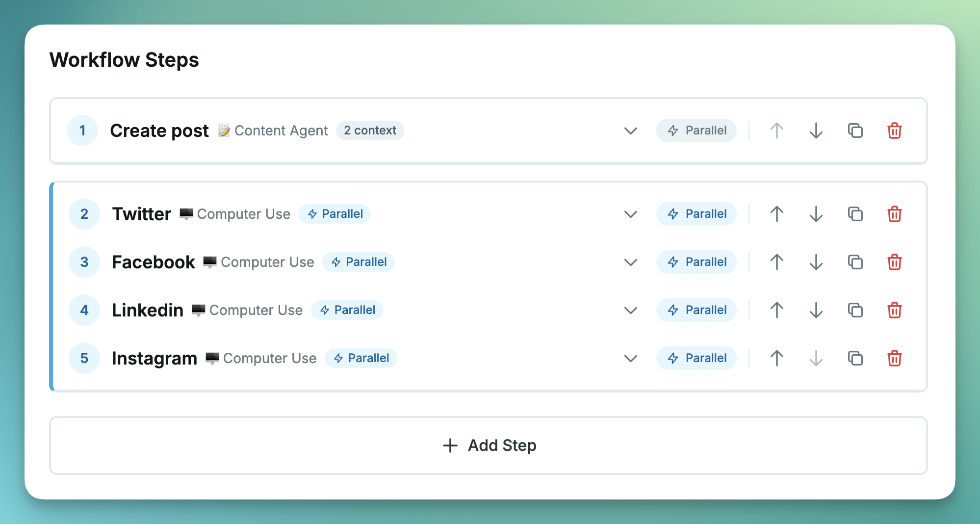Click the blue highlight bar beside parallel steps
This screenshot has height=524, width=980.
tap(51, 286)
